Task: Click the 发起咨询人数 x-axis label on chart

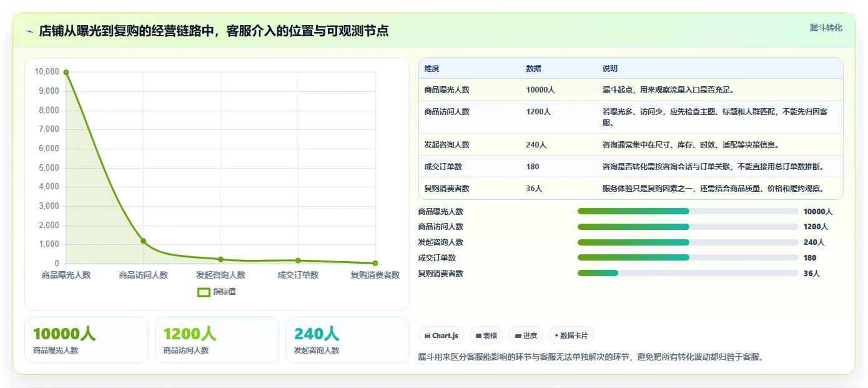Action: point(220,275)
